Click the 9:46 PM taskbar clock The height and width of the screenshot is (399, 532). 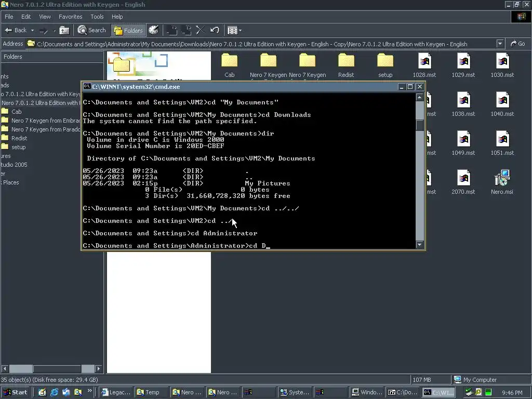(x=512, y=393)
